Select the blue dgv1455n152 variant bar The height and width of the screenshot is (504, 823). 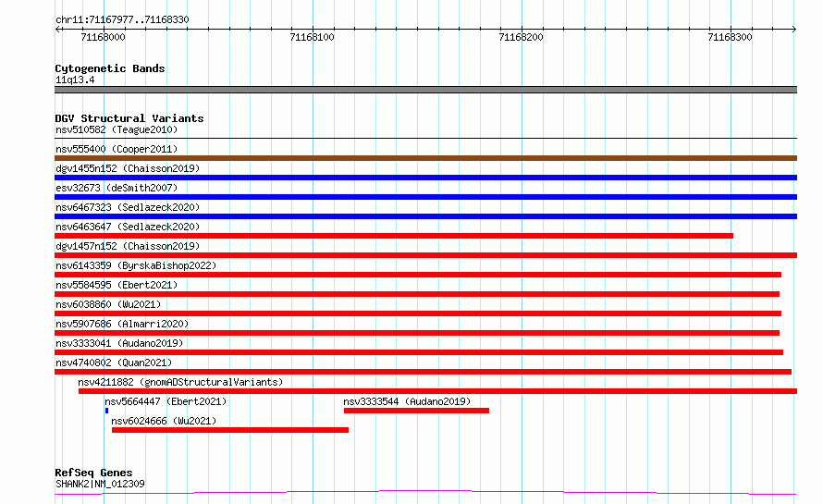coord(425,178)
